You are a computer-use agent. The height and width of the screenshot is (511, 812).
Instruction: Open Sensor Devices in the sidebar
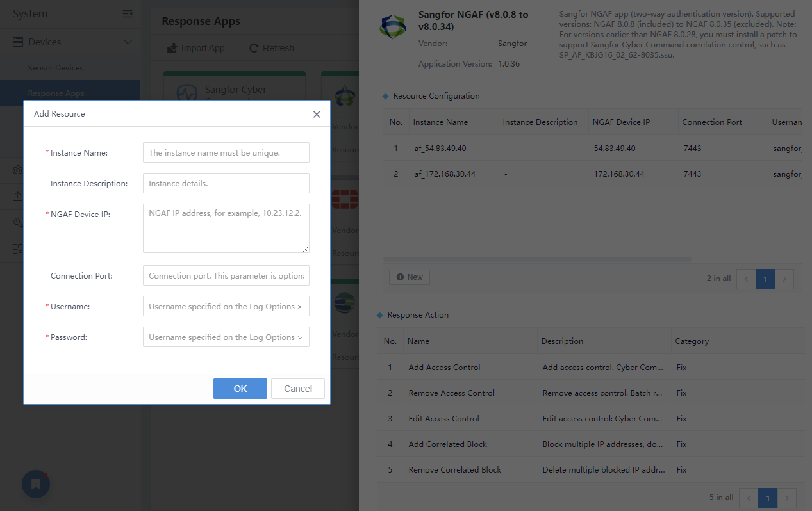55,68
